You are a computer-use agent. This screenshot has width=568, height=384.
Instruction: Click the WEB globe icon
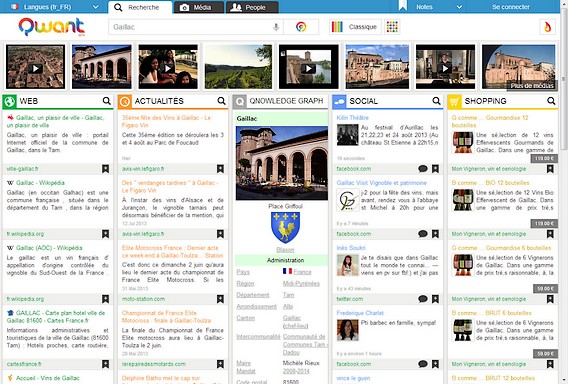[x=9, y=101]
